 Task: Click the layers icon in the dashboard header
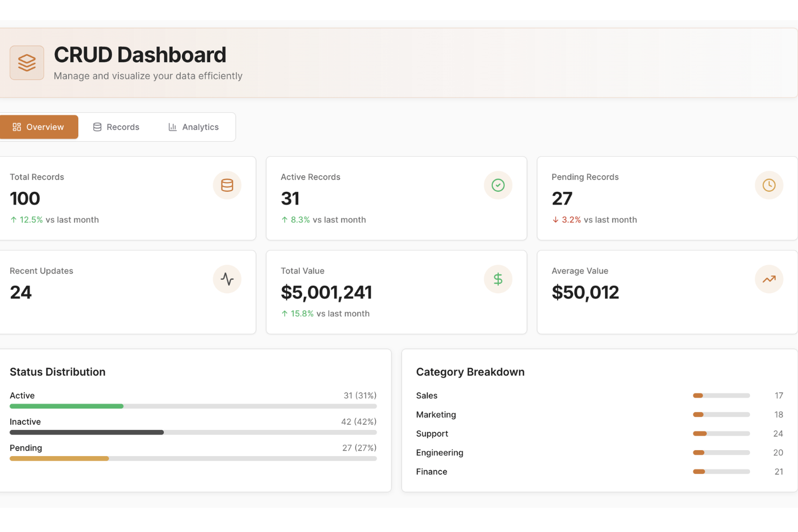[26, 62]
